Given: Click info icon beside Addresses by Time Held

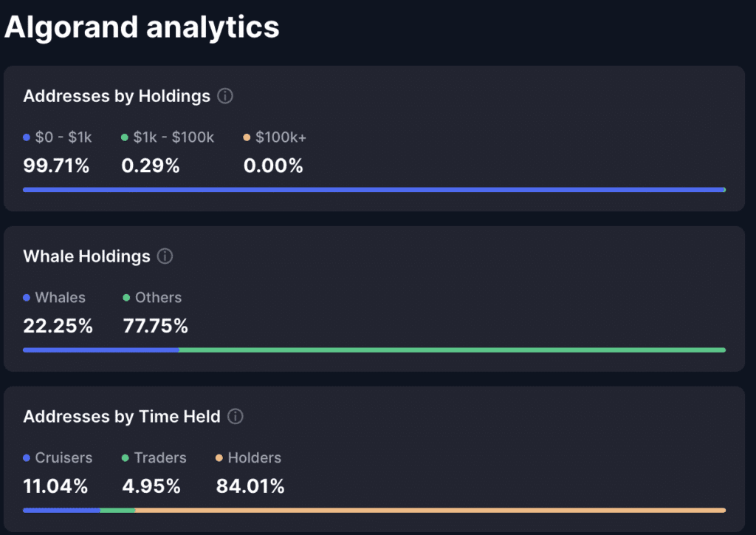Looking at the screenshot, I should [x=236, y=417].
